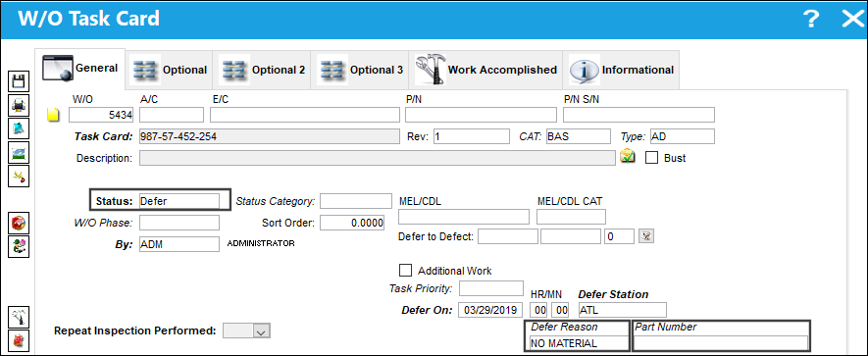Screen dimensions: 868x356
Task: Click the Defer to Defect field showing 0
Action: (x=619, y=236)
